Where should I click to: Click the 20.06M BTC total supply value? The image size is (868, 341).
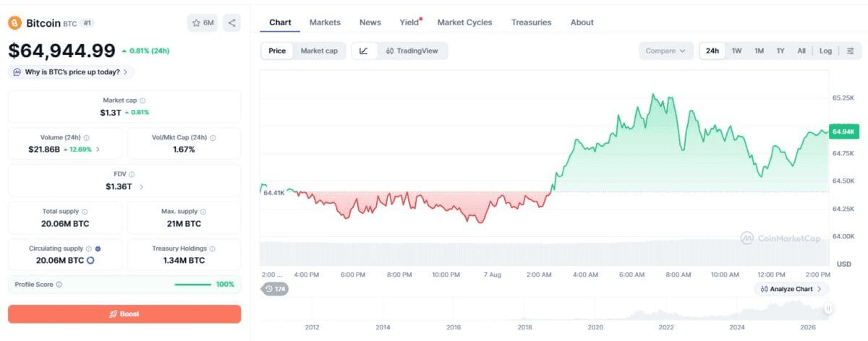[x=65, y=223]
